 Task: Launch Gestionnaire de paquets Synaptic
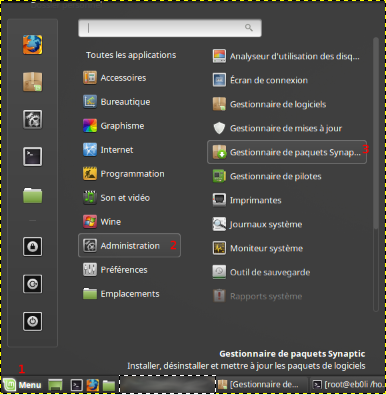287,152
